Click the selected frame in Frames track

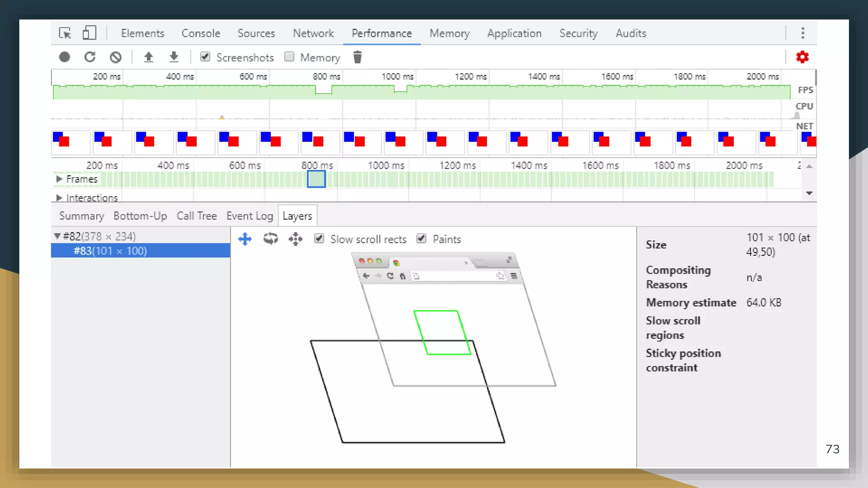tap(316, 179)
